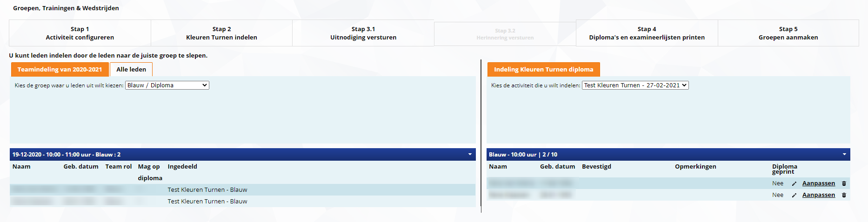Switch to the Alle leden tab
The width and height of the screenshot is (868, 222).
pyautogui.click(x=131, y=70)
